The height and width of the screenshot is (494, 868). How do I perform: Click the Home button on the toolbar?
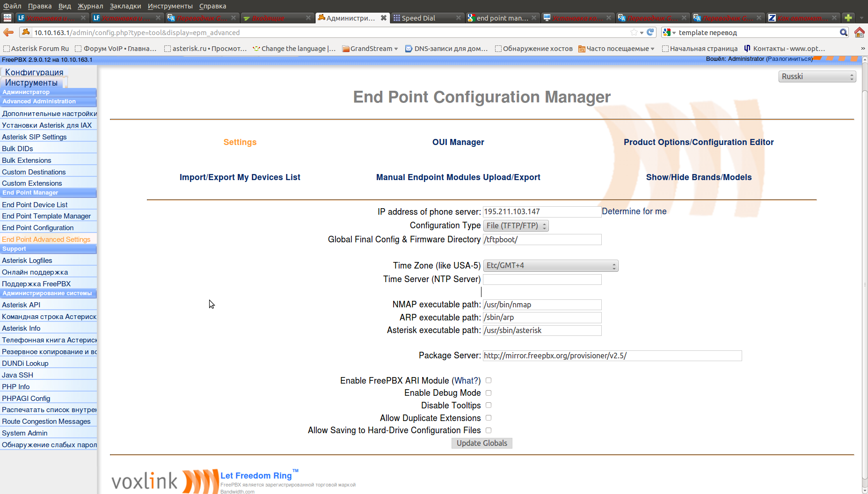(860, 33)
